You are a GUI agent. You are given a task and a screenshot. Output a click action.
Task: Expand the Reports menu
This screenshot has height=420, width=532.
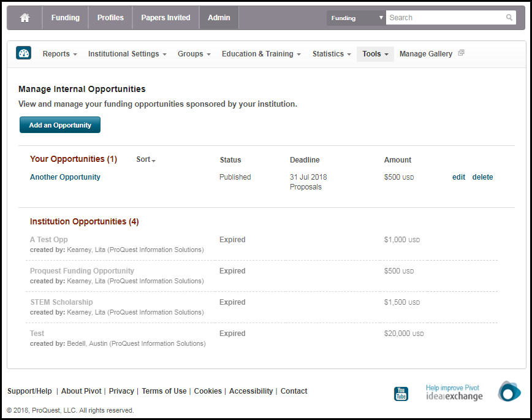point(59,54)
